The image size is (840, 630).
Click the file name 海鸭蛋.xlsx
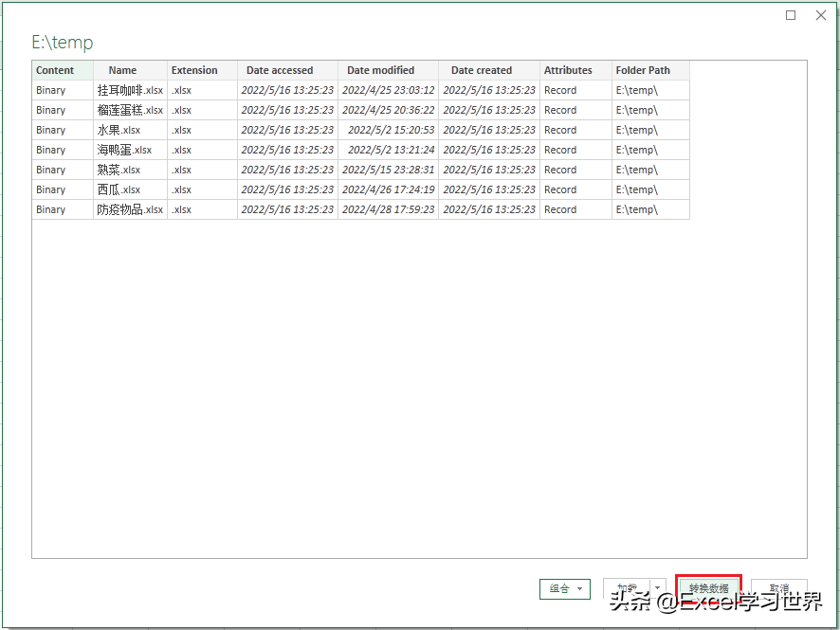point(124,150)
